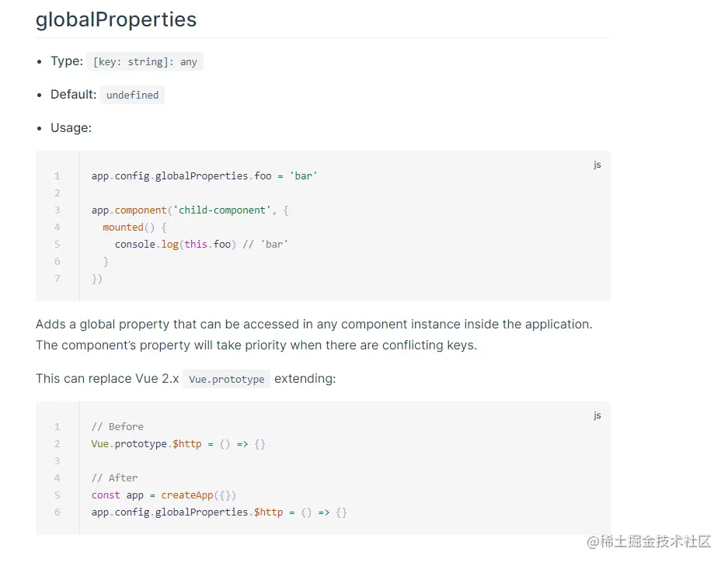Click the "Usage:" bullet label

[x=71, y=127]
